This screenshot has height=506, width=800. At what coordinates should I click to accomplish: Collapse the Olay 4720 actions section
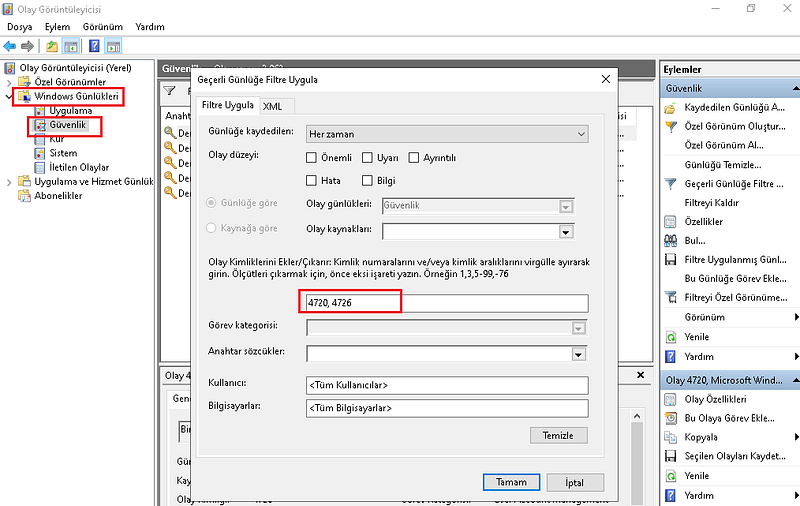click(x=795, y=380)
